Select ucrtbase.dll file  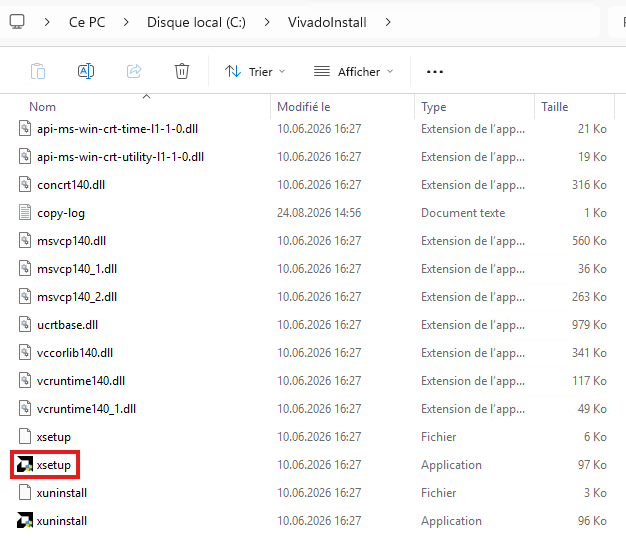(x=67, y=325)
